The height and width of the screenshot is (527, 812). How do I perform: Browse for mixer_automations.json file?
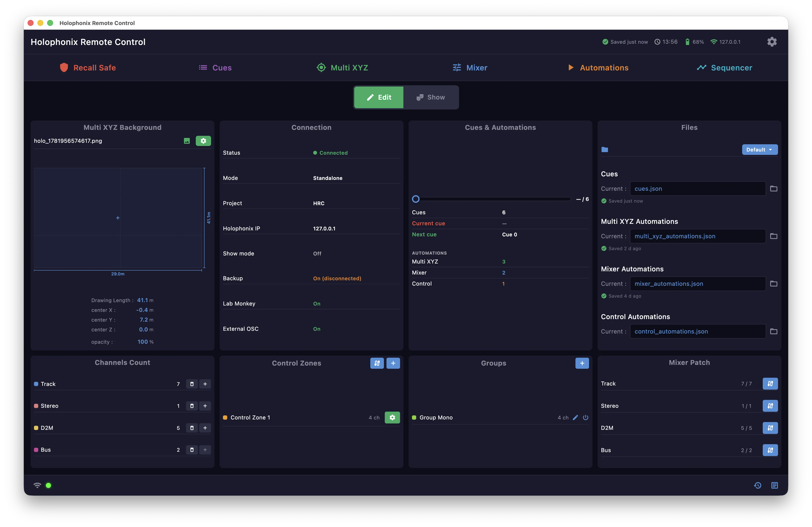773,284
